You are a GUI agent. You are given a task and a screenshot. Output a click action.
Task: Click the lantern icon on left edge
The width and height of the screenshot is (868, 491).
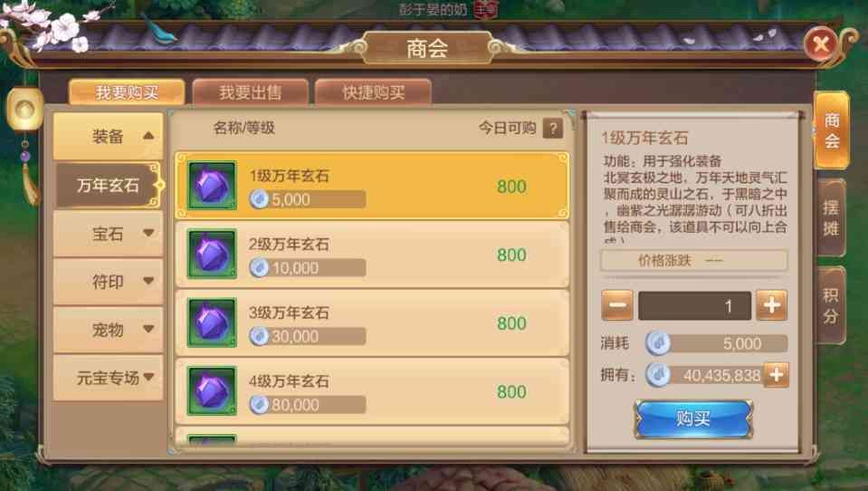coord(25,110)
